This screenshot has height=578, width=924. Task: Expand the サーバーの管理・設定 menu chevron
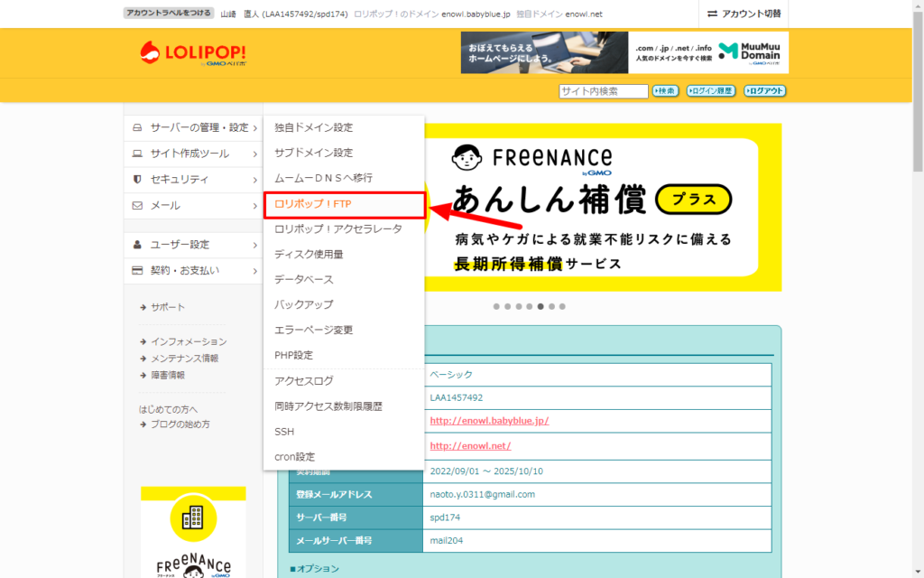point(255,128)
